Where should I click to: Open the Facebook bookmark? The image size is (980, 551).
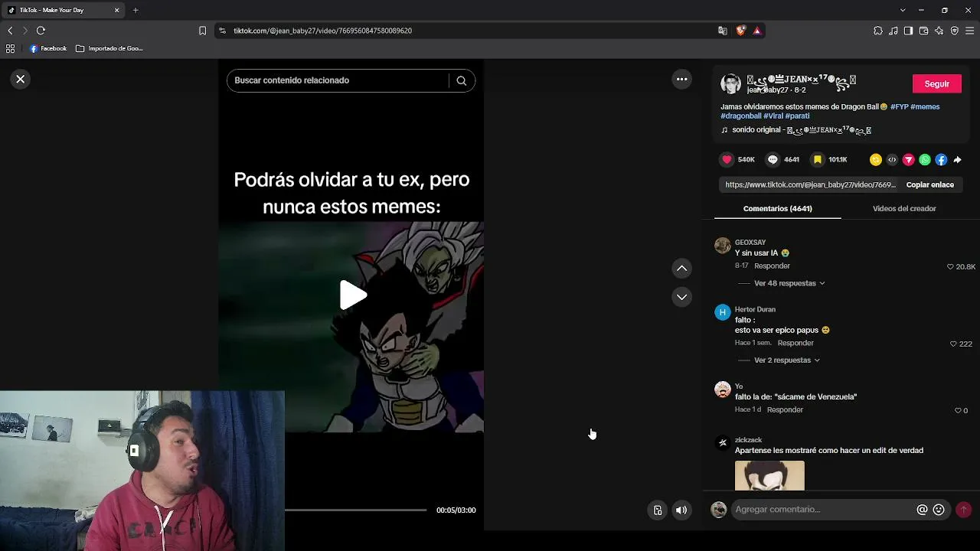pos(48,48)
